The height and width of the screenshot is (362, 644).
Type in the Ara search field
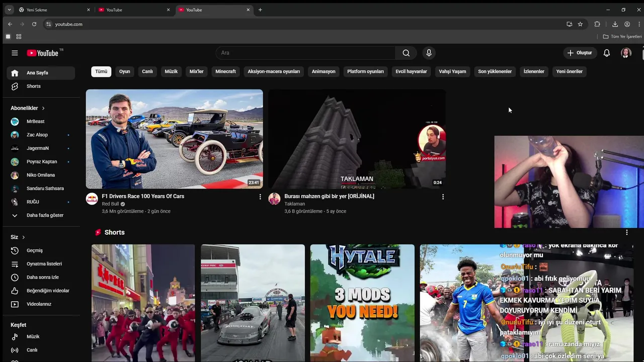(x=305, y=53)
